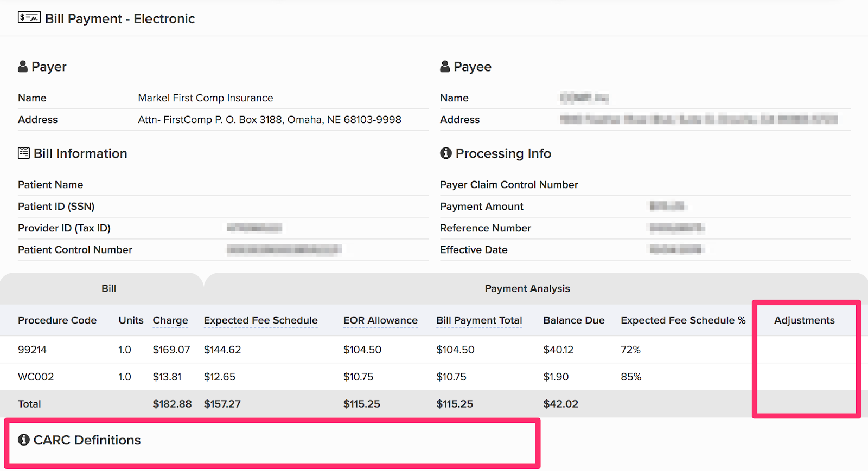Screen dimensions: 868x471
Task: Click the CARC Definitions heading
Action: [x=87, y=440]
